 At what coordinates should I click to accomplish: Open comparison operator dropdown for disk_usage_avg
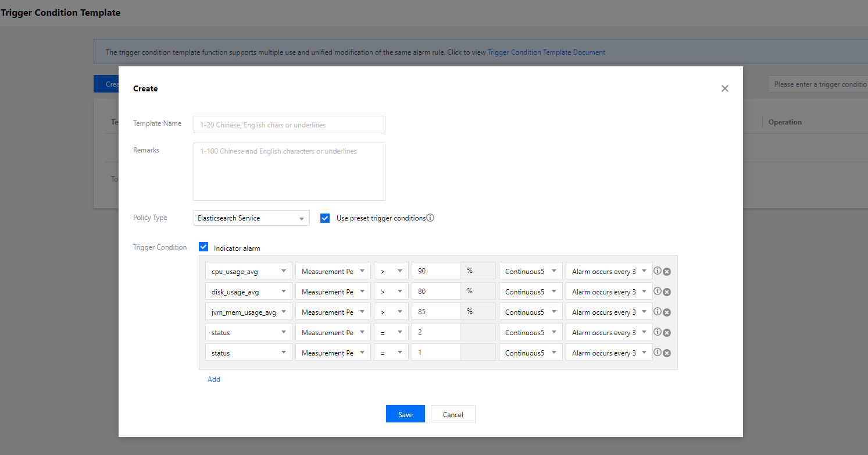[x=391, y=292]
